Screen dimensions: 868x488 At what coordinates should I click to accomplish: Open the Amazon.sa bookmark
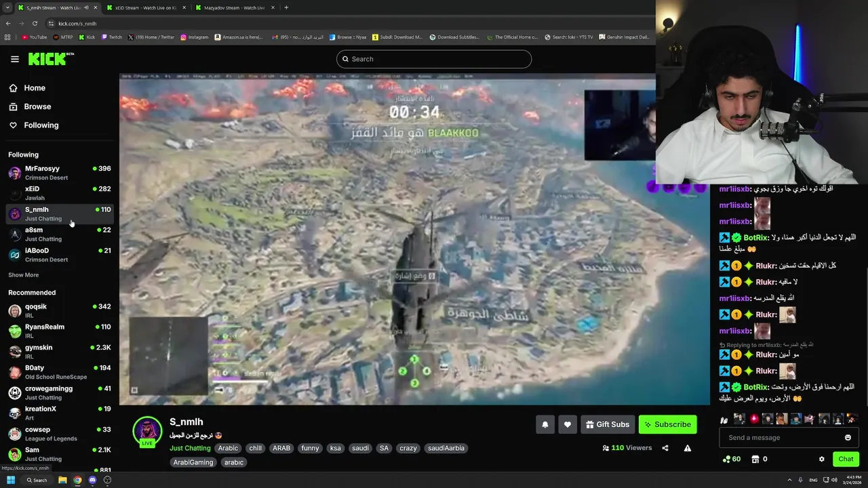(239, 37)
